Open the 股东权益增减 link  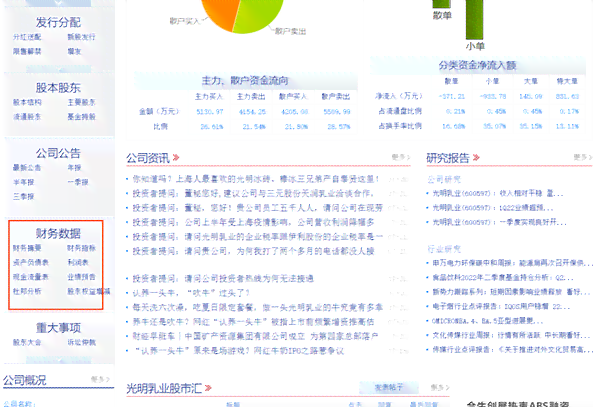click(x=88, y=291)
